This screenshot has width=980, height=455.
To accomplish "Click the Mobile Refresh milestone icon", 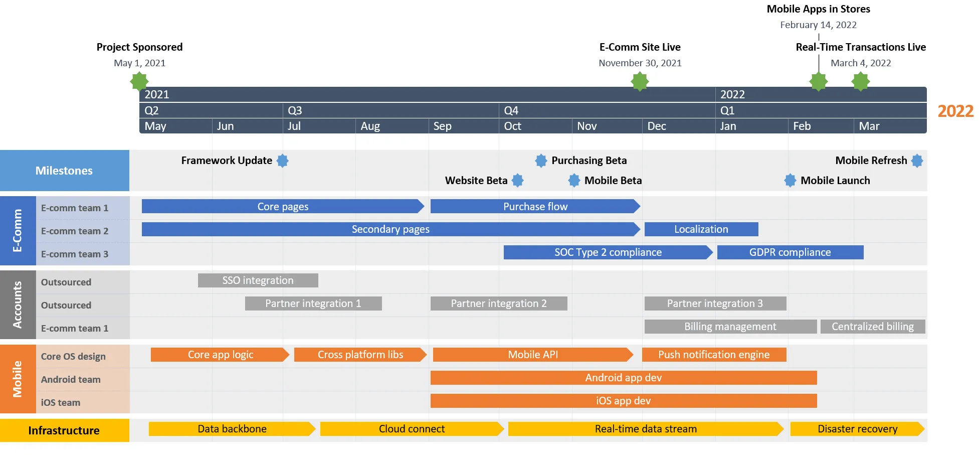I will (x=917, y=161).
